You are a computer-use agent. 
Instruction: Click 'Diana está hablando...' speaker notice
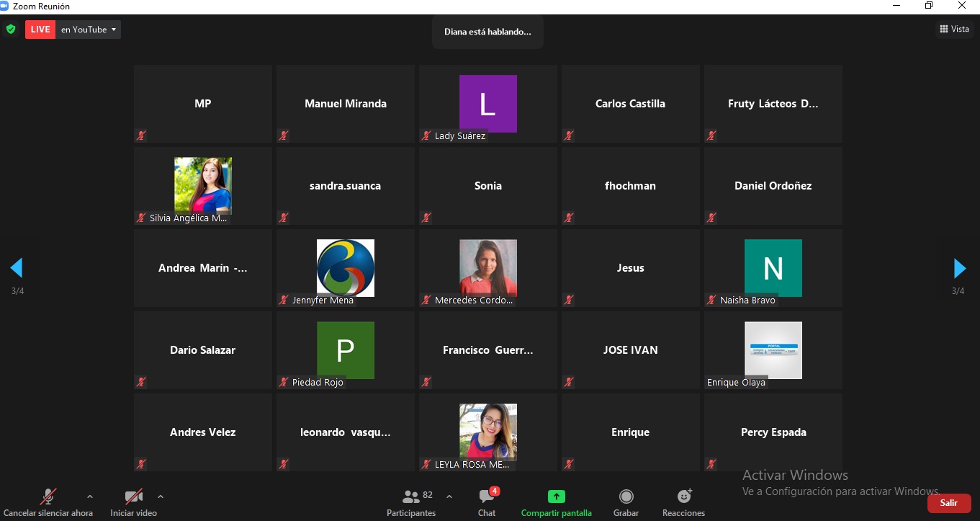487,32
